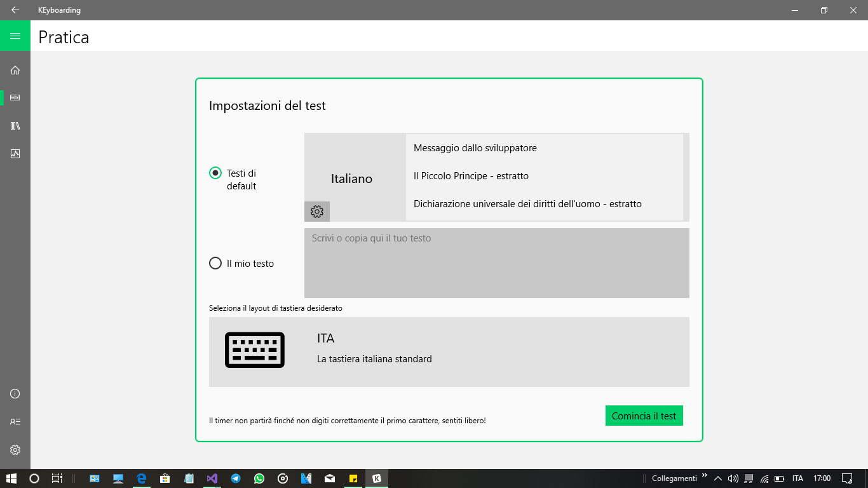Screen dimensions: 868x488
Task: Open KEyboarding settings via the gear sidebar icon
Action: (15, 450)
